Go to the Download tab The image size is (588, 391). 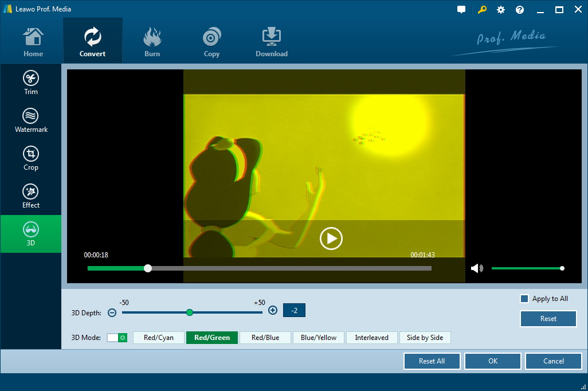pos(272,43)
